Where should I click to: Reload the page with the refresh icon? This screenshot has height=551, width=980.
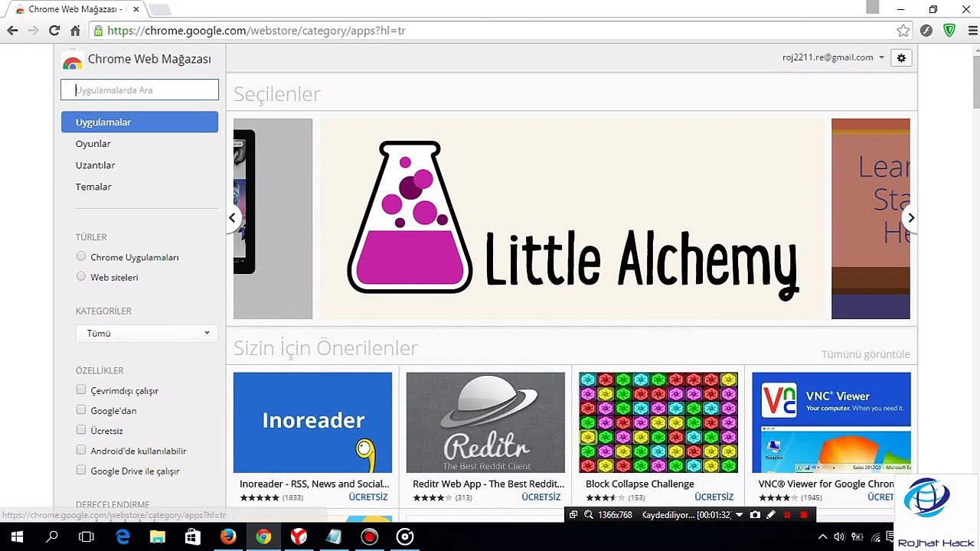coord(54,31)
